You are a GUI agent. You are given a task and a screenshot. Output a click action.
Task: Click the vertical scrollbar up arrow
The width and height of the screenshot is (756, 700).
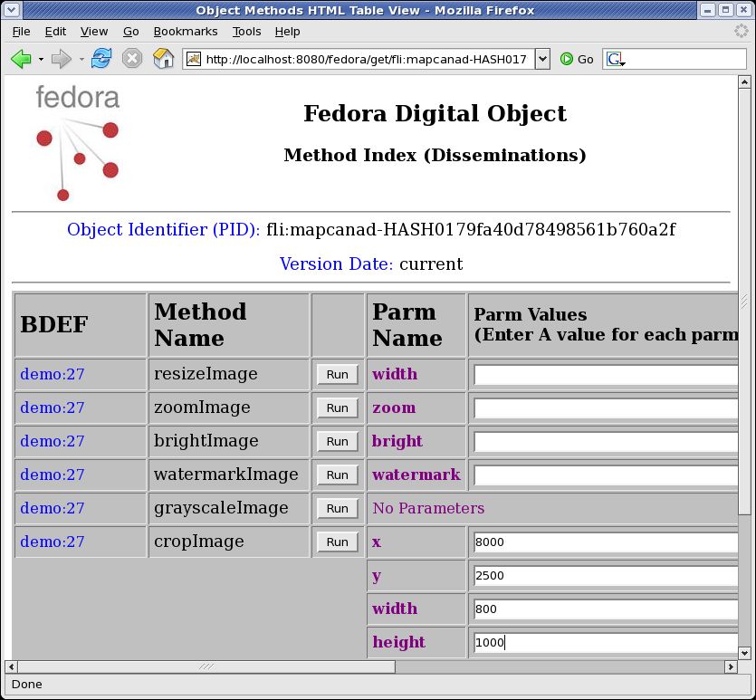(x=744, y=82)
